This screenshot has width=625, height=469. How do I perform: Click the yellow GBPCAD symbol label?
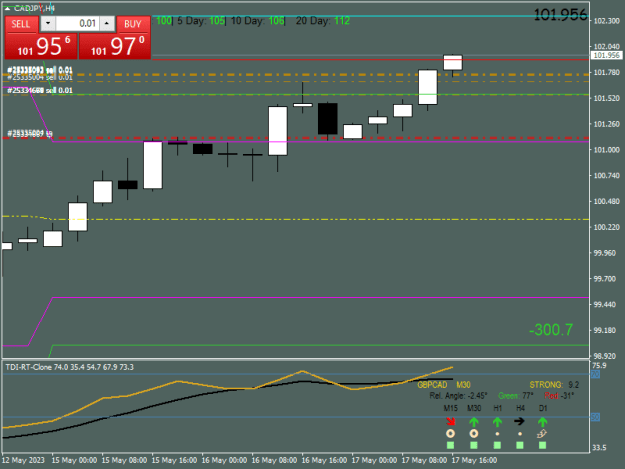click(432, 385)
